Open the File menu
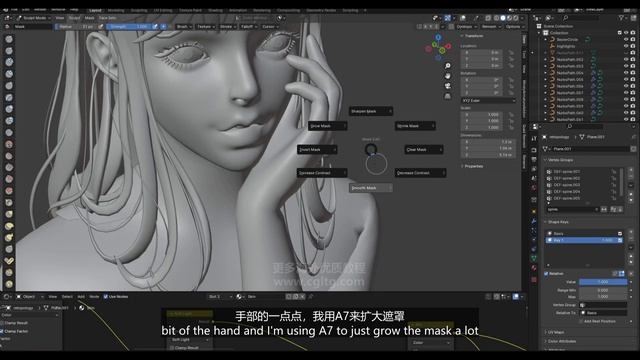The image size is (640, 360). (14, 9)
